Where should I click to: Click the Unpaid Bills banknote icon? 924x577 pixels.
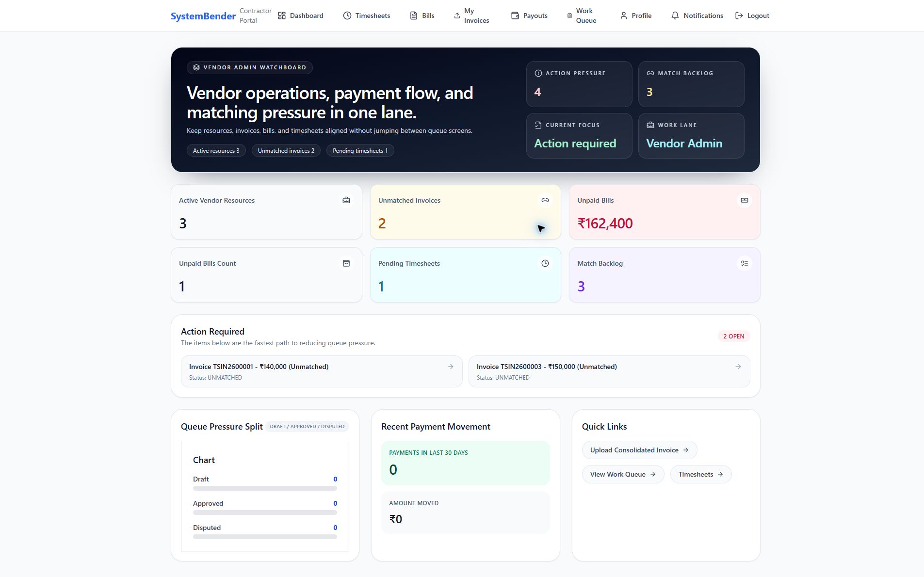coord(745,200)
